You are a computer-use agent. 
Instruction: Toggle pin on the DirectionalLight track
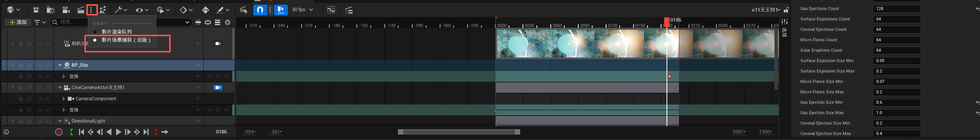pos(13,121)
